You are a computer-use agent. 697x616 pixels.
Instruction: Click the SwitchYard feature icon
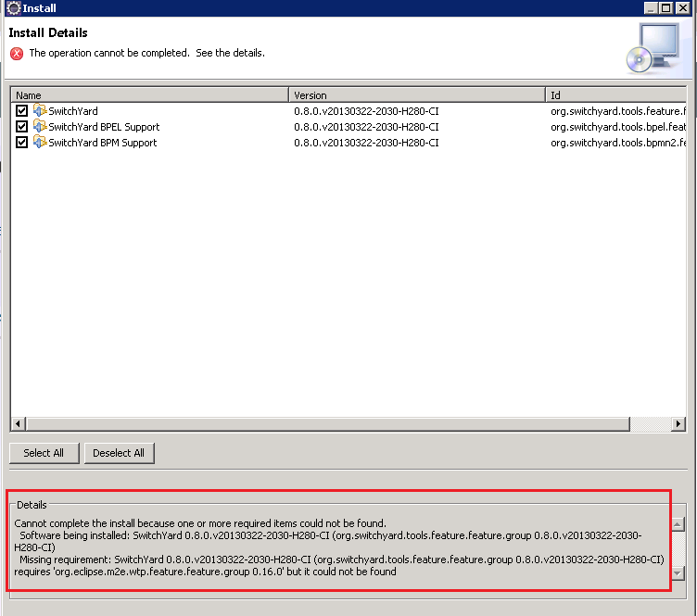[x=40, y=110]
